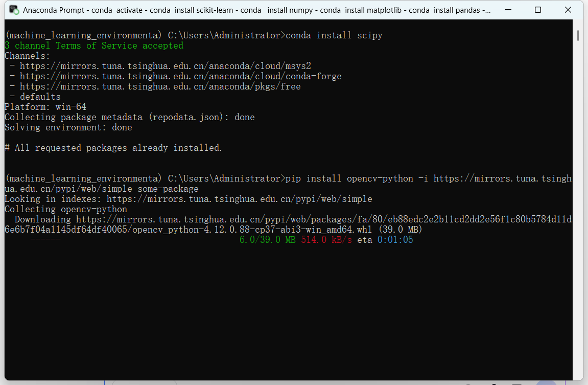Click the 'Solving environment: done' line

click(68, 127)
